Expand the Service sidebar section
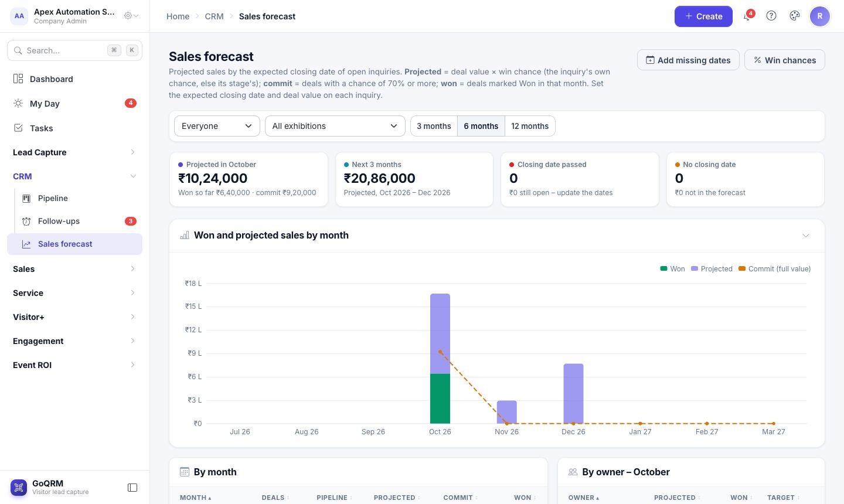 coord(74,293)
